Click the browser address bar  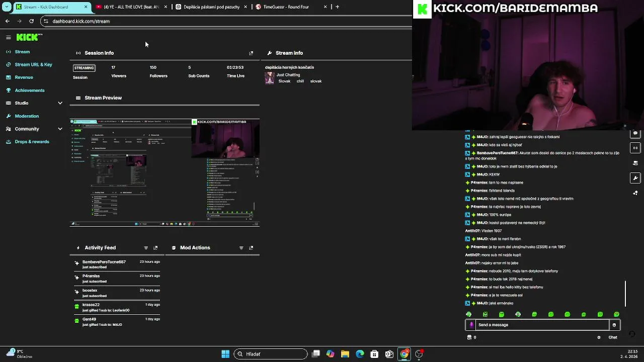[x=226, y=21]
